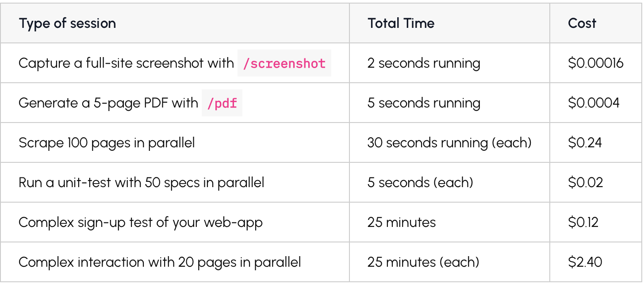This screenshot has height=284, width=644.
Task: Select the "2 seconds running" cell
Action: (x=424, y=63)
